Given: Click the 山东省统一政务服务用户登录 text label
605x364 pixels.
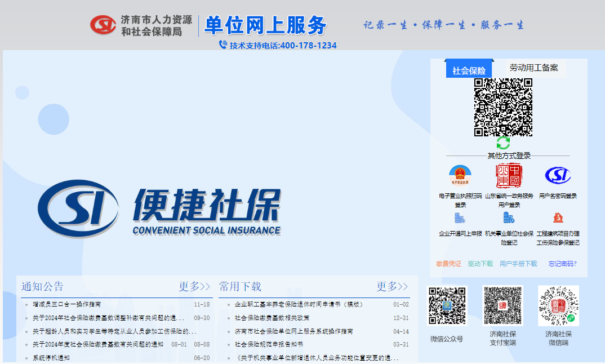Looking at the screenshot, I should pyautogui.click(x=509, y=200).
